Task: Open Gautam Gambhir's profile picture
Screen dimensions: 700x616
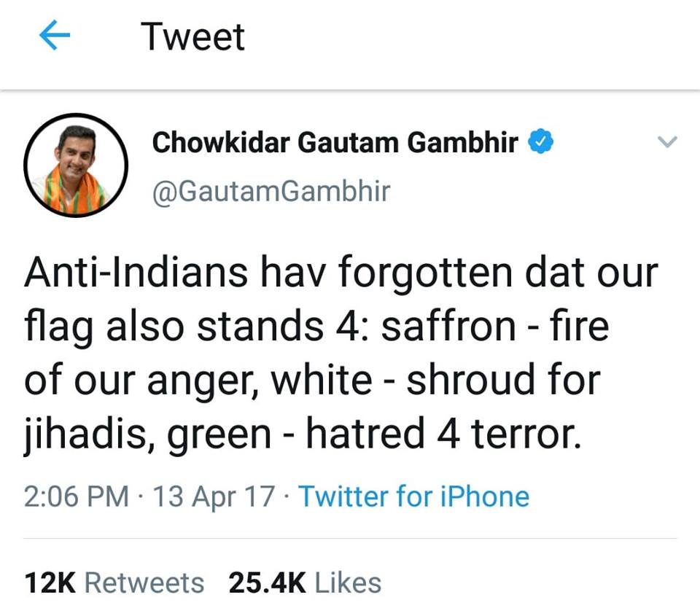Action: [76, 165]
